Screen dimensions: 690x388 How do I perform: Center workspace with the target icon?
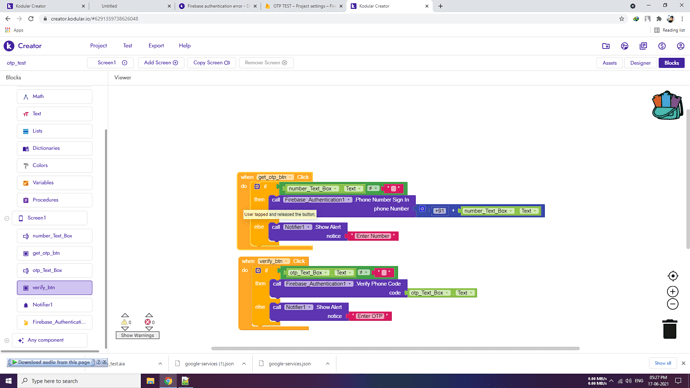(x=672, y=276)
